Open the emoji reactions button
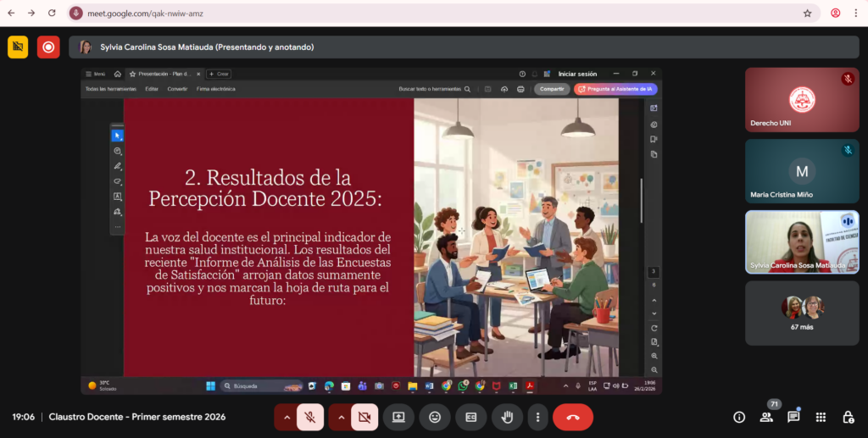 pos(435,417)
